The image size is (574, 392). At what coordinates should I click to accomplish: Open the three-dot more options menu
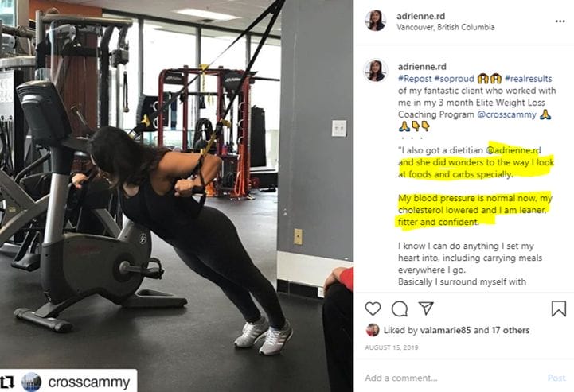point(560,21)
